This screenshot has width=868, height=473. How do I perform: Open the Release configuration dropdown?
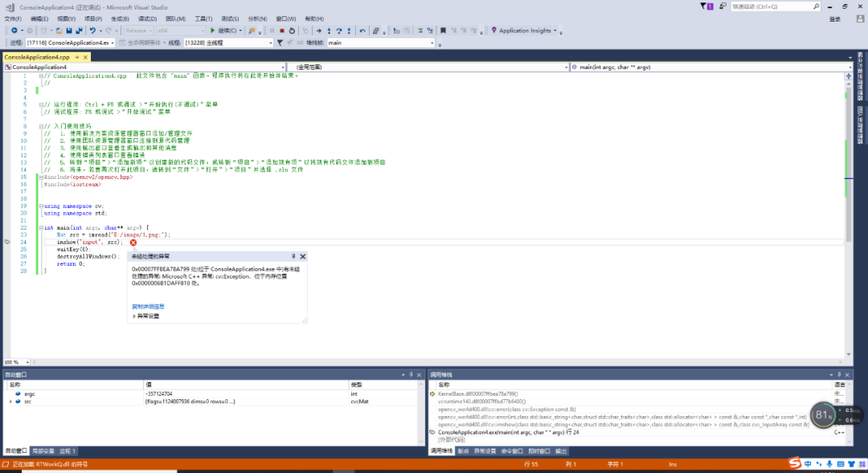tap(138, 31)
